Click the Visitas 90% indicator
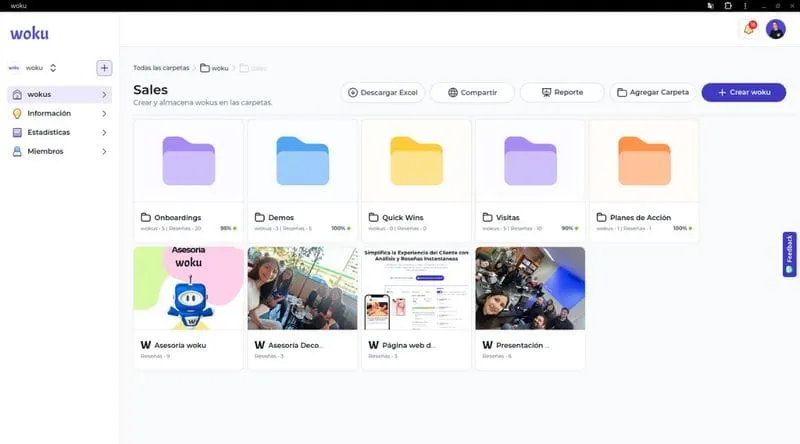 point(570,228)
